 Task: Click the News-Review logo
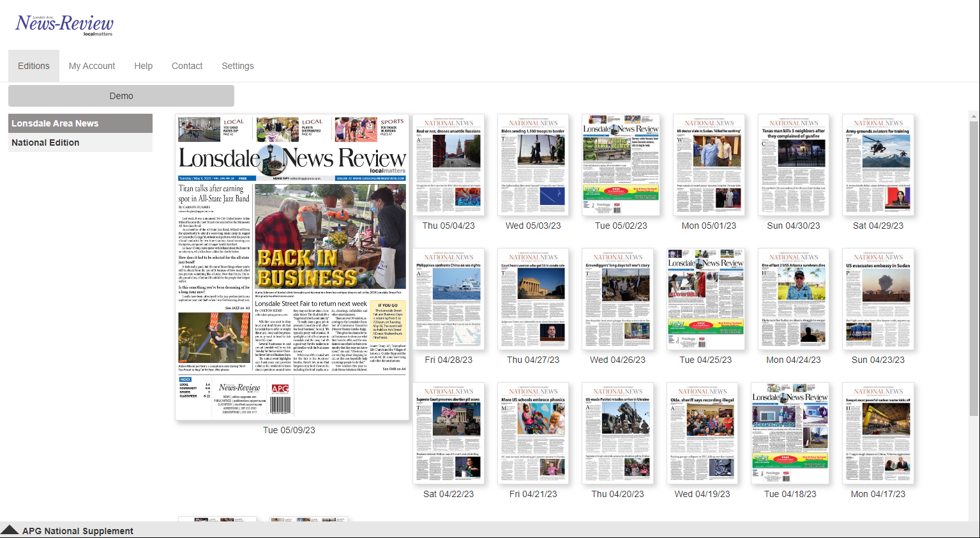click(64, 25)
